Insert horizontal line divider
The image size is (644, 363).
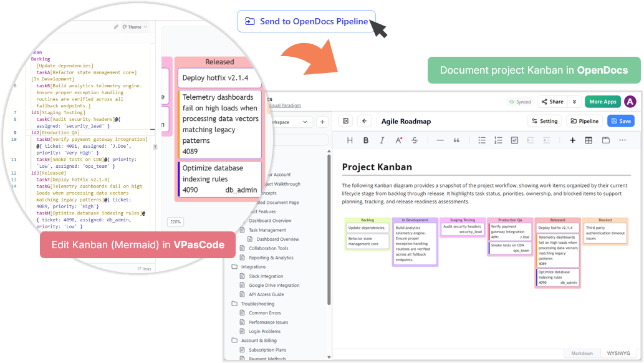[x=440, y=140]
